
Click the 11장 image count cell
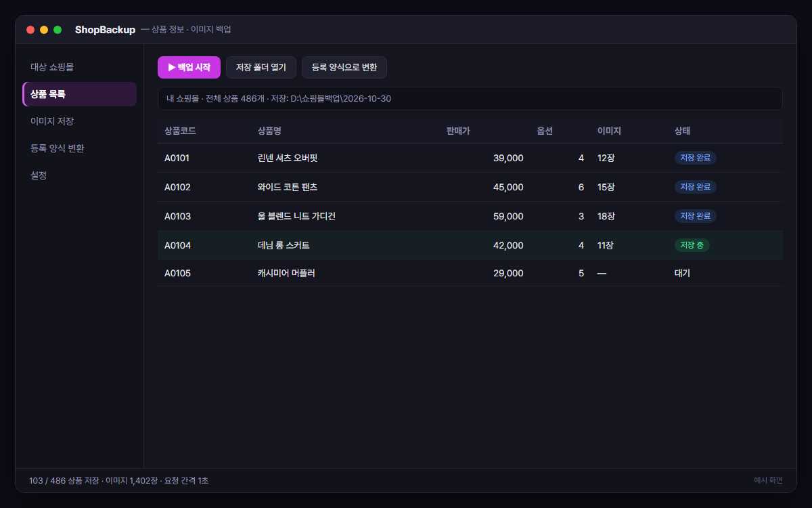coord(606,245)
